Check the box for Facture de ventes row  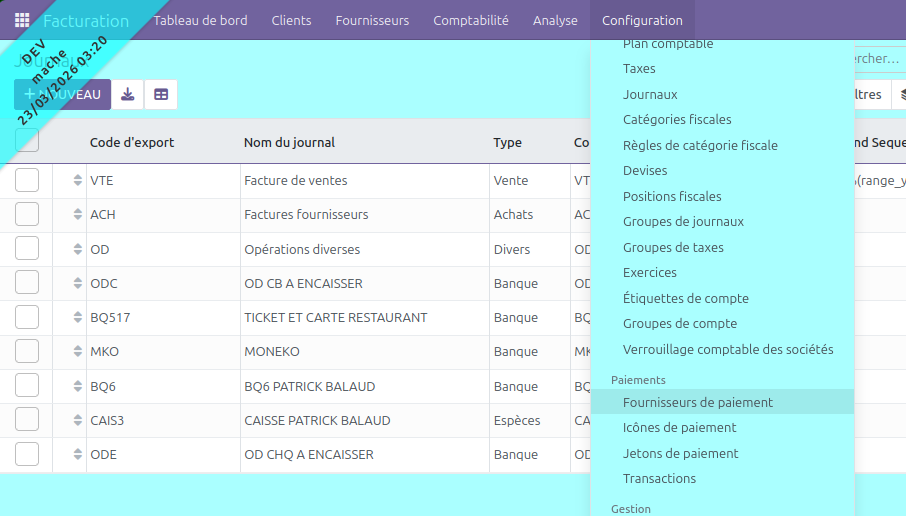(27, 181)
